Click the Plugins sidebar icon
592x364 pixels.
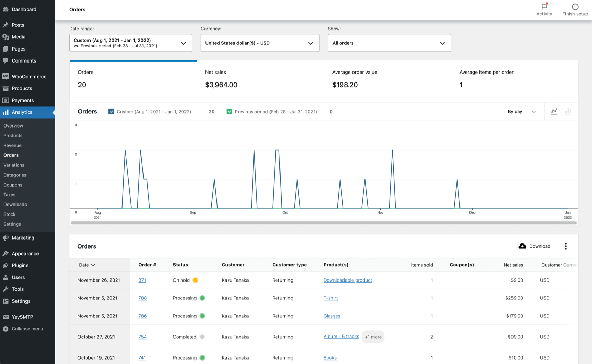pos(6,265)
